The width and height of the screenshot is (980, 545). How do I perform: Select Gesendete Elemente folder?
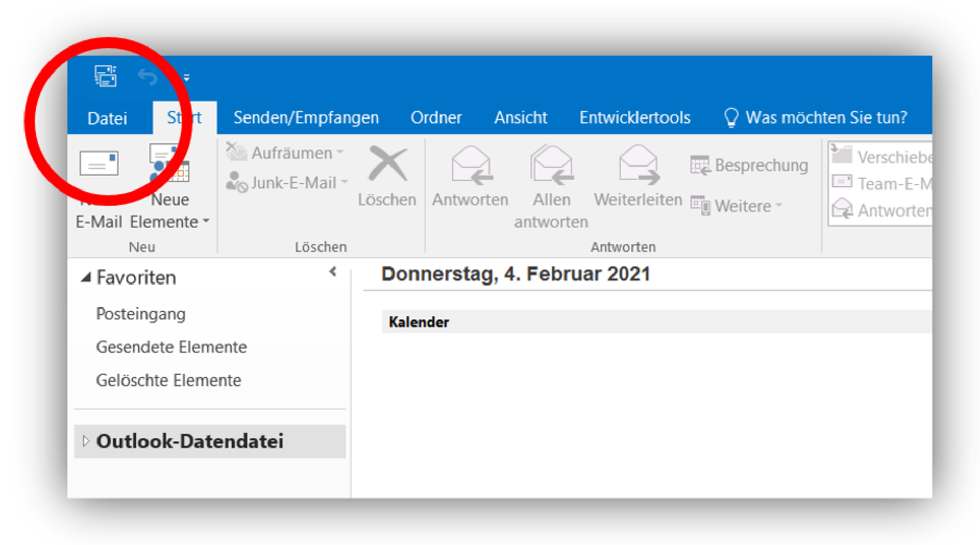coord(171,347)
